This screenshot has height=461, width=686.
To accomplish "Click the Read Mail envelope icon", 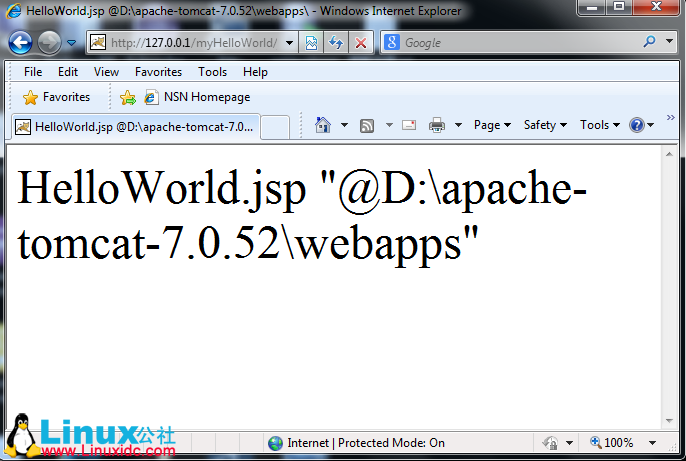I will coord(409,126).
